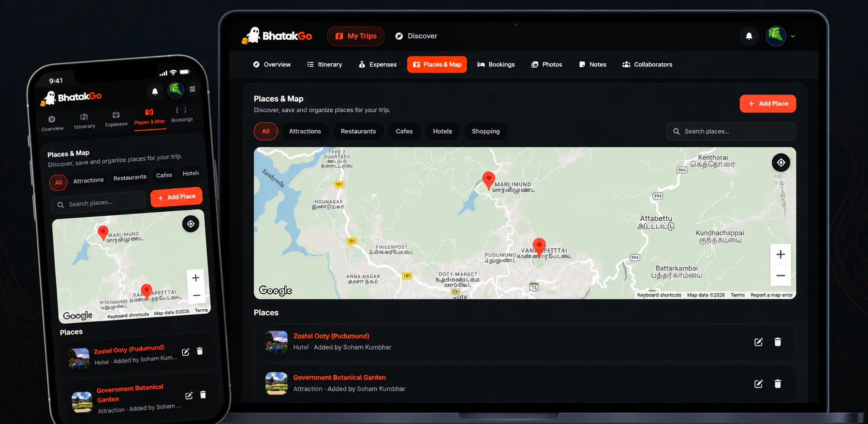Open Report a map error link on the laptop map
This screenshot has width=868, height=424.
772,295
